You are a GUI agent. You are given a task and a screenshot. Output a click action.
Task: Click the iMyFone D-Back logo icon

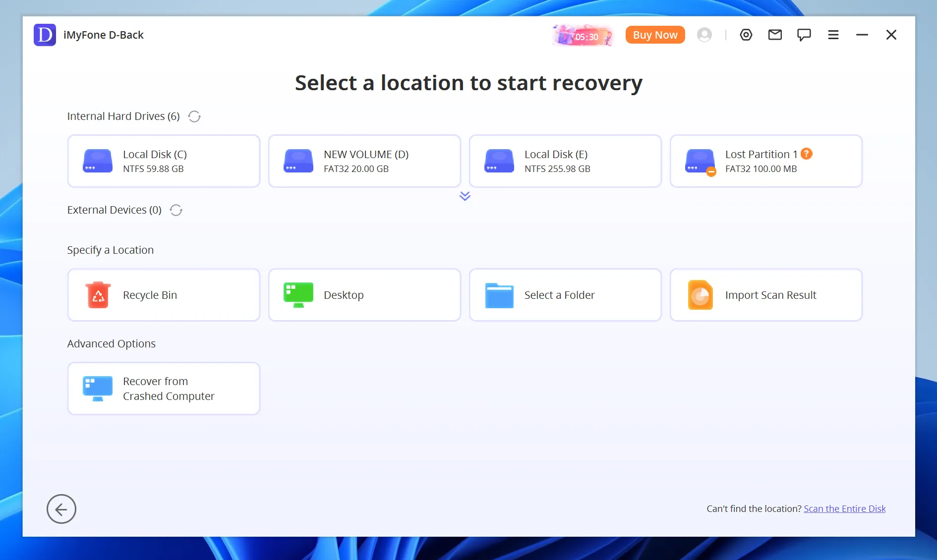point(45,35)
